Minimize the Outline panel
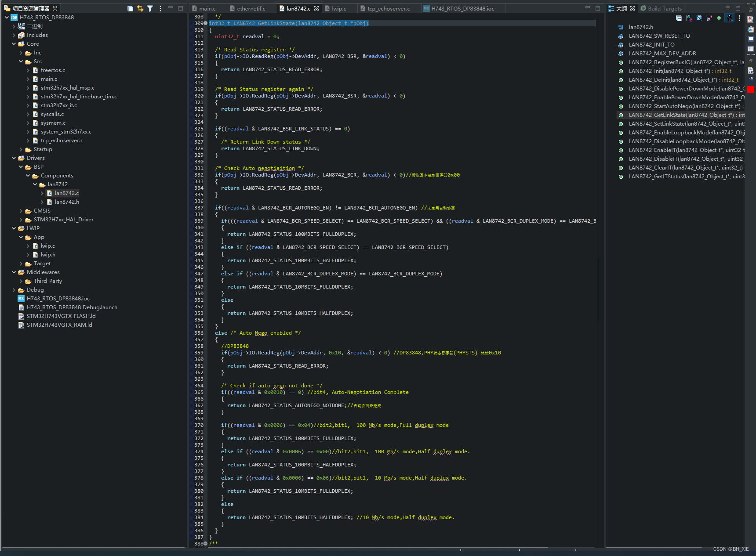Viewport: 756px width, 556px height. (x=727, y=8)
